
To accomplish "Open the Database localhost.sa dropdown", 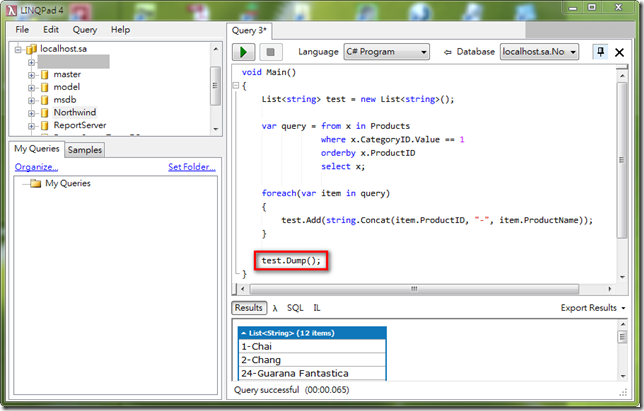I will pyautogui.click(x=538, y=52).
